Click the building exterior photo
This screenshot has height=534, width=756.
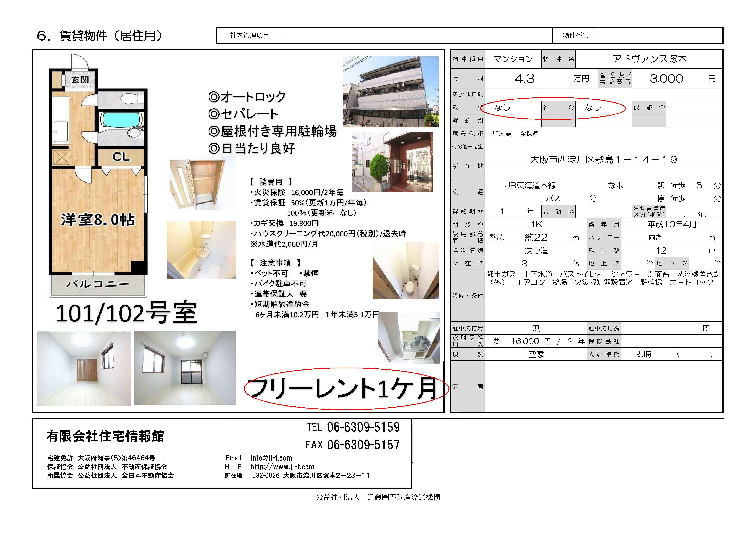coord(391,91)
